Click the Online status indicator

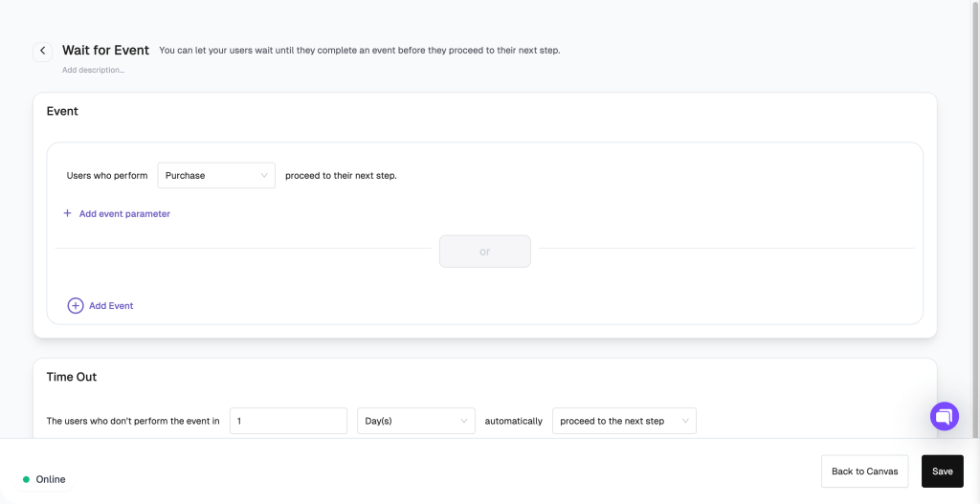(44, 480)
